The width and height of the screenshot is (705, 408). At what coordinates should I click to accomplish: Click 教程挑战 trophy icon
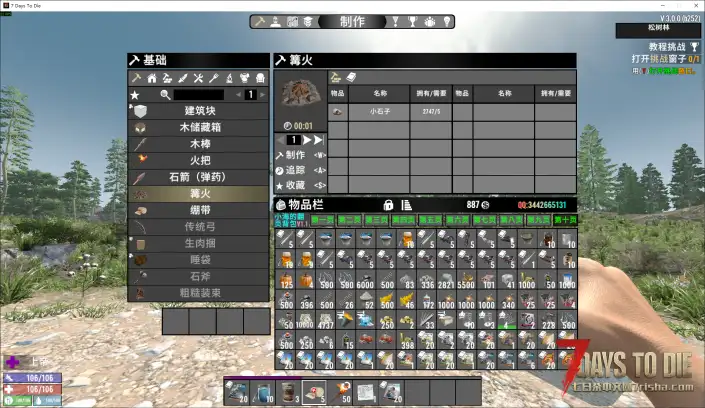point(695,46)
